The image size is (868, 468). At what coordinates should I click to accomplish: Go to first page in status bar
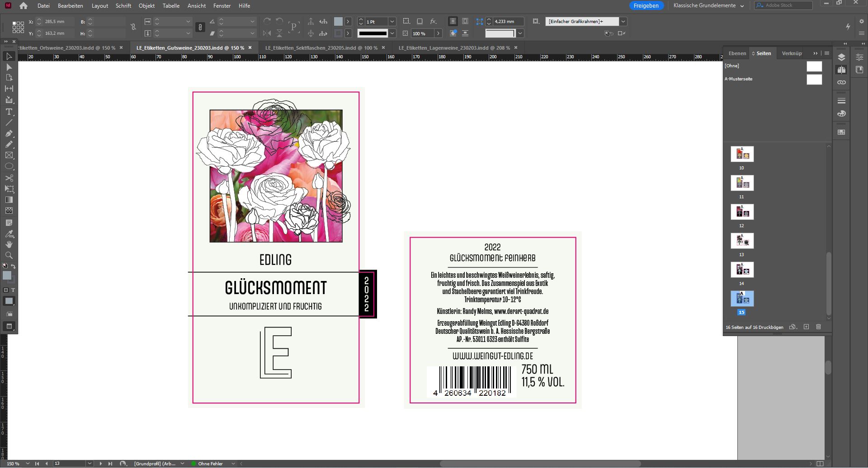[37, 463]
